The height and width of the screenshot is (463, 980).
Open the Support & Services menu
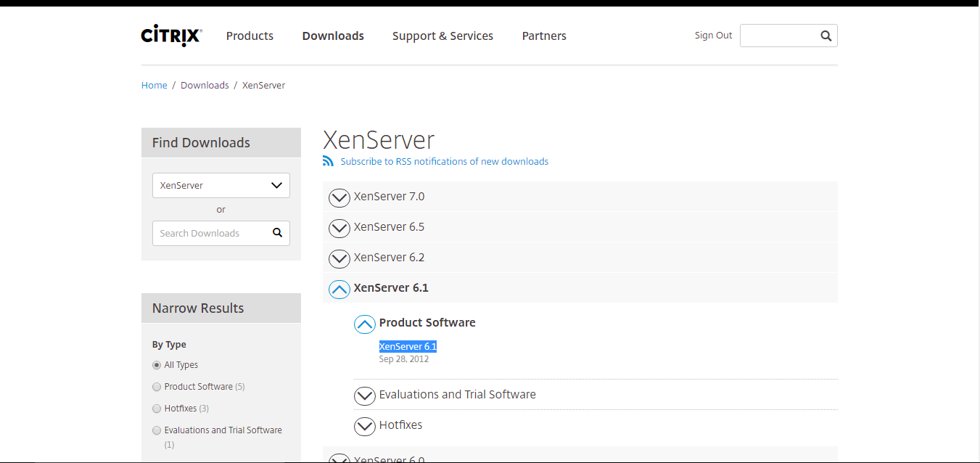[x=442, y=36]
